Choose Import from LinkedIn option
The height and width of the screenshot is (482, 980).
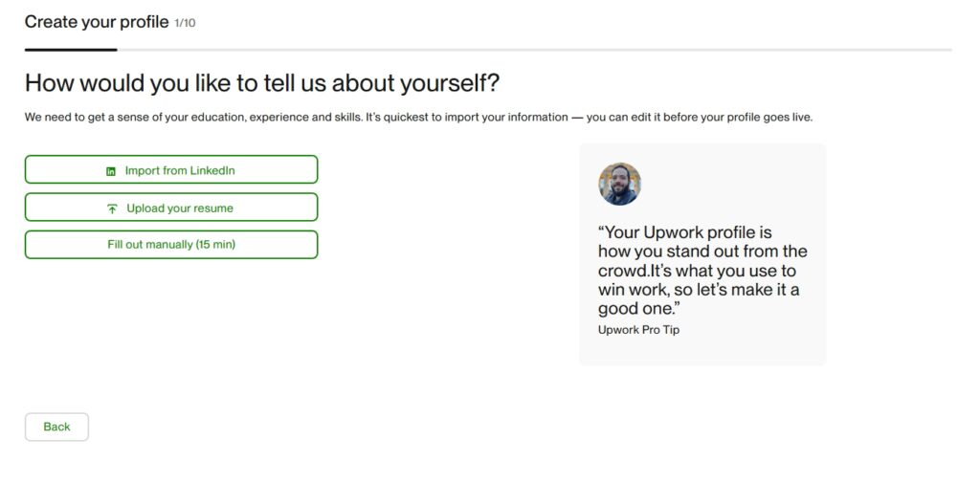coord(171,170)
